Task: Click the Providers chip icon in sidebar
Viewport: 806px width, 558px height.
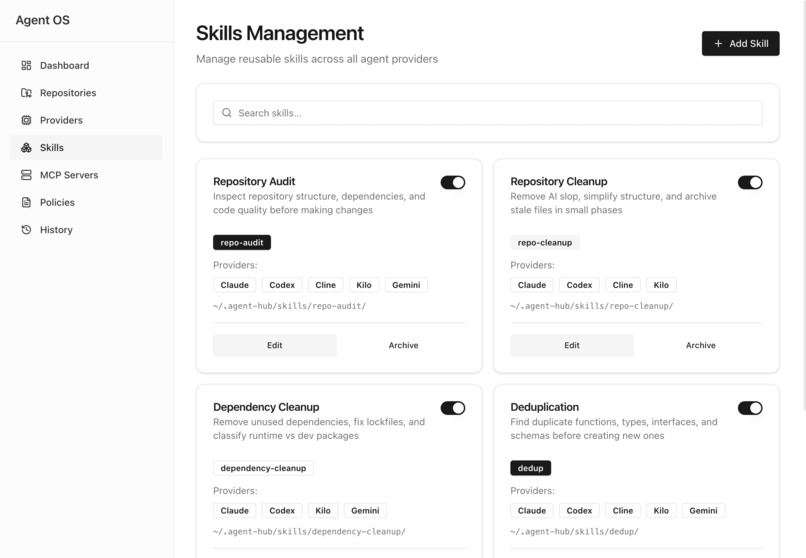Action: coord(26,120)
